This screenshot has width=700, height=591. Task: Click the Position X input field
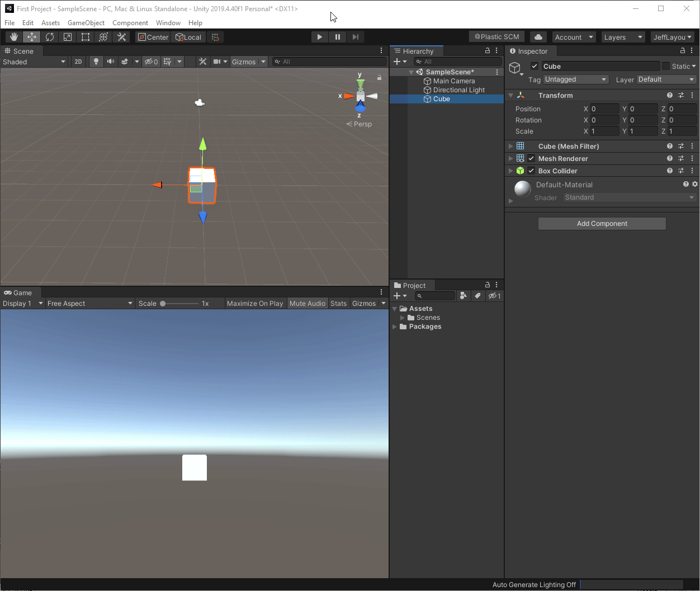click(604, 108)
